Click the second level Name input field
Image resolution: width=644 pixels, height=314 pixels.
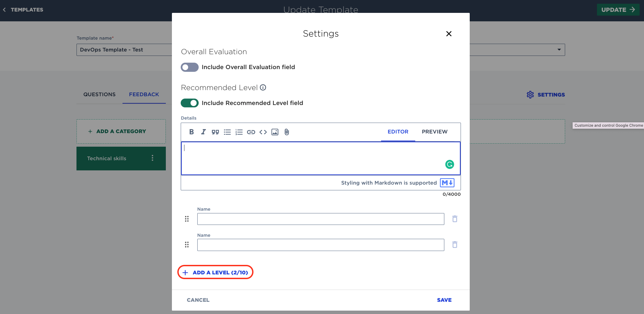coord(320,245)
